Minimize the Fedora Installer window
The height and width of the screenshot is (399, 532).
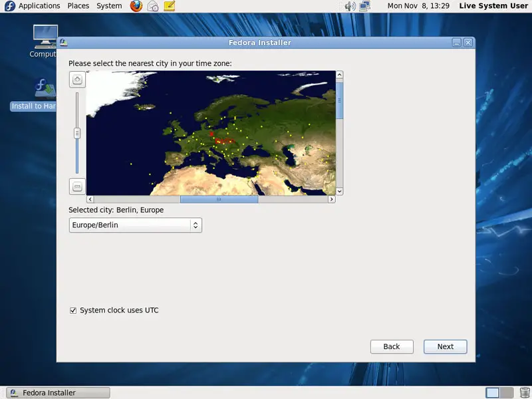click(x=457, y=43)
